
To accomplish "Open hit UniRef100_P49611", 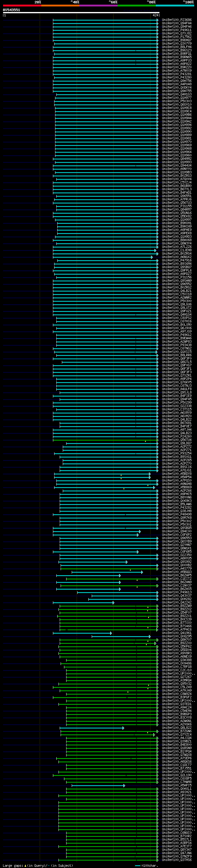I will coord(176,30).
